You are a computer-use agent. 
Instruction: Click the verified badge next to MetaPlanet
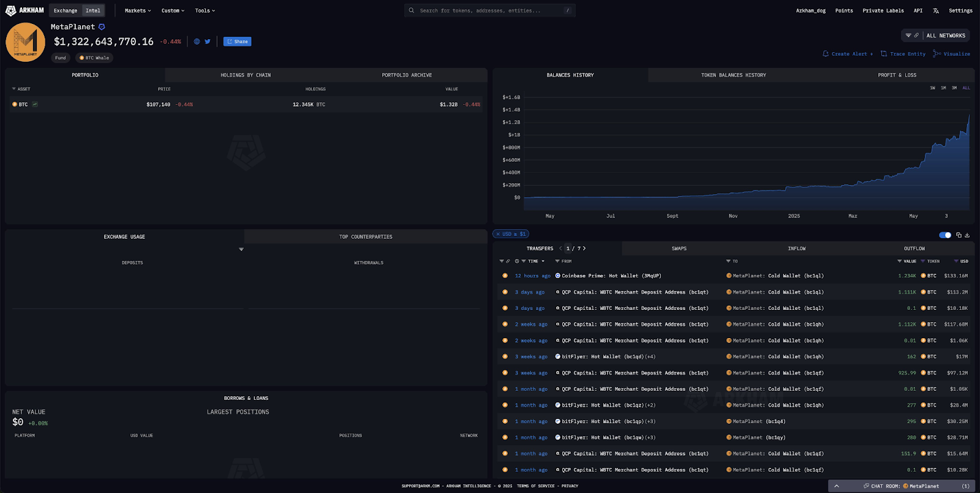coord(102,27)
